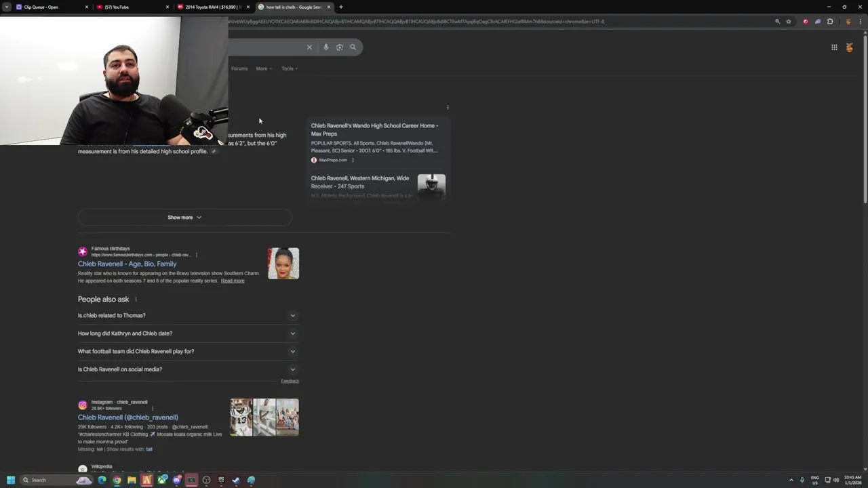Open Chleb Ravenell, Western Michigan 247 Sports link

click(x=360, y=182)
